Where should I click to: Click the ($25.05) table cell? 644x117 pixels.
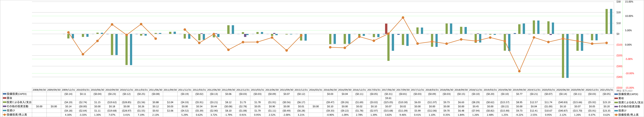coord(388,102)
